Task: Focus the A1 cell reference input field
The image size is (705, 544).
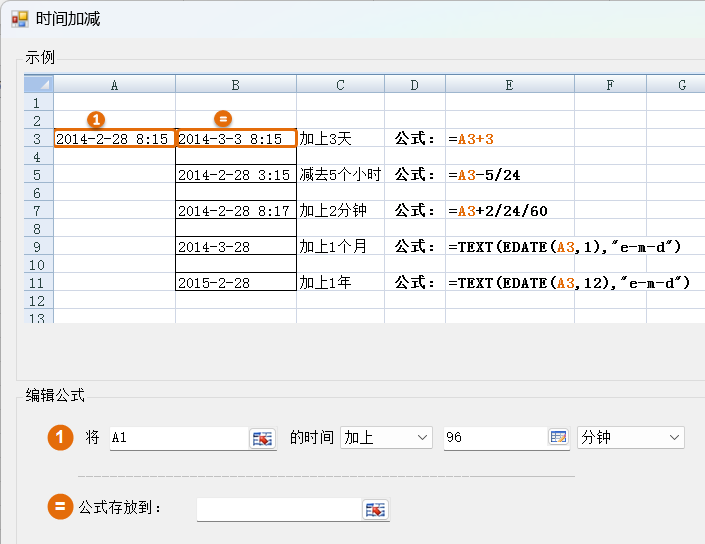Action: (x=178, y=438)
